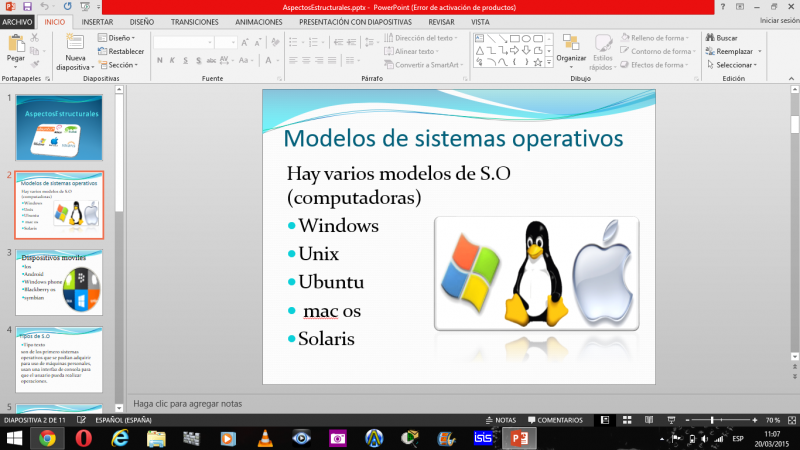Screen dimensions: 800x450
Task: Click the zoom slider handle
Action: [712, 420]
